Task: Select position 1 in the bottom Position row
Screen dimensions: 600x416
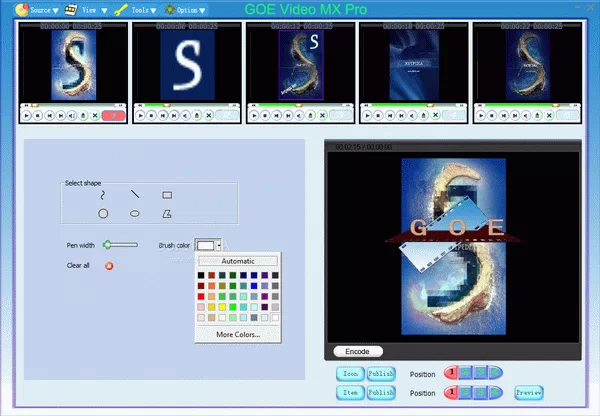Action: coord(452,393)
